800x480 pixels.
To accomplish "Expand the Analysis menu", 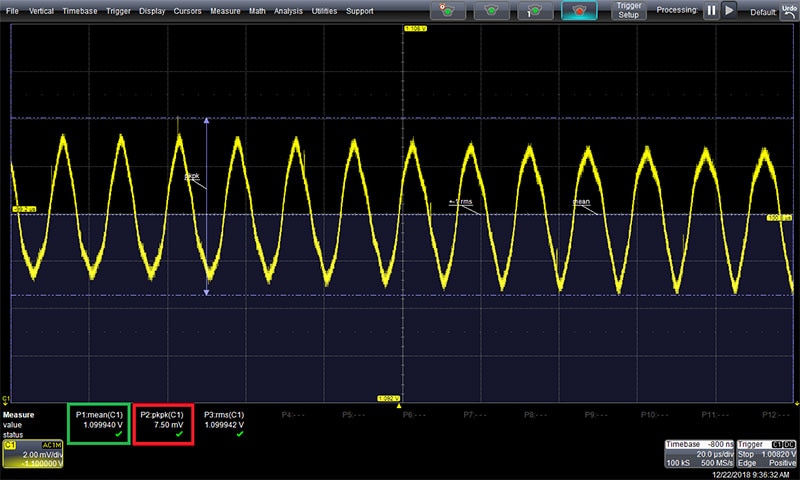I will pyautogui.click(x=288, y=10).
